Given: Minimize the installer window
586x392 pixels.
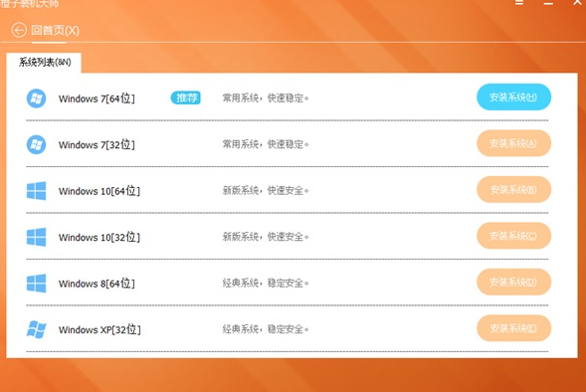Looking at the screenshot, I should coord(548,3).
